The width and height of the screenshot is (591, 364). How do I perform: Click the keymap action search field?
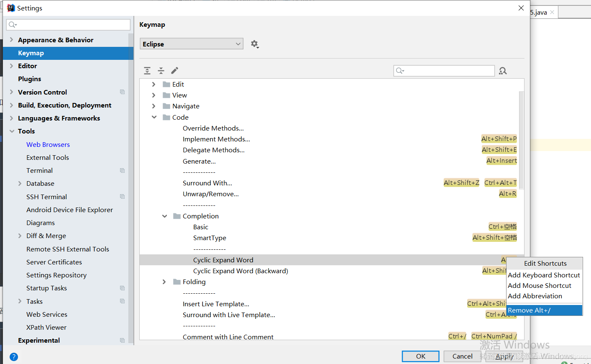[444, 71]
